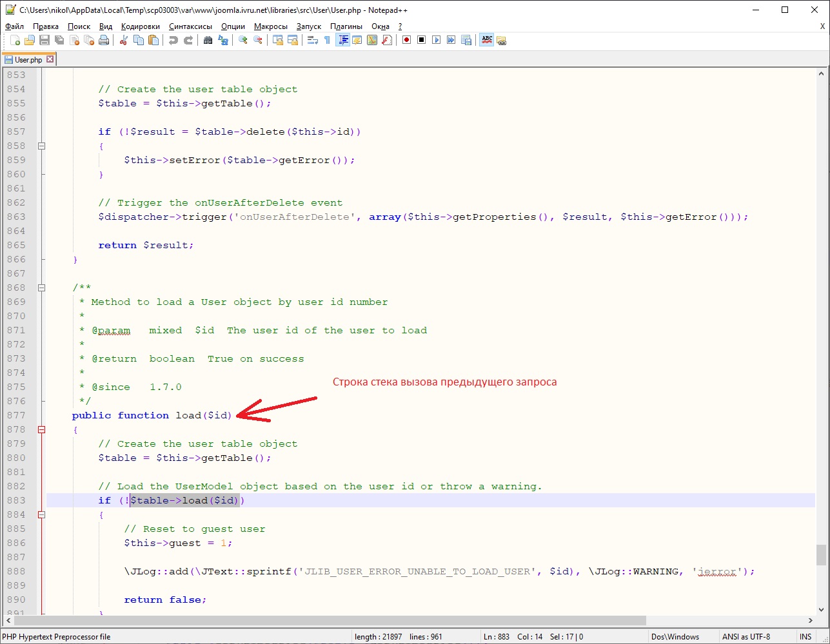Click 'ANSI as UTF-8' encoding in status bar

click(746, 637)
